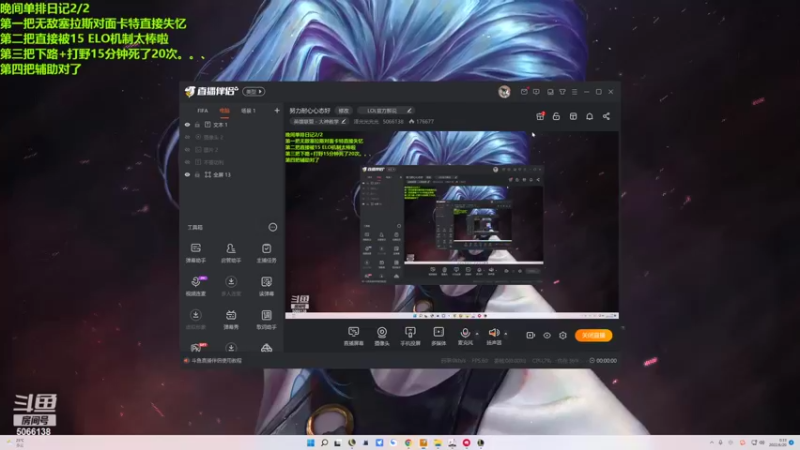Viewport: 800px width, 450px height.
Task: Open the red circular app on taskbar
Action: pyautogui.click(x=466, y=442)
